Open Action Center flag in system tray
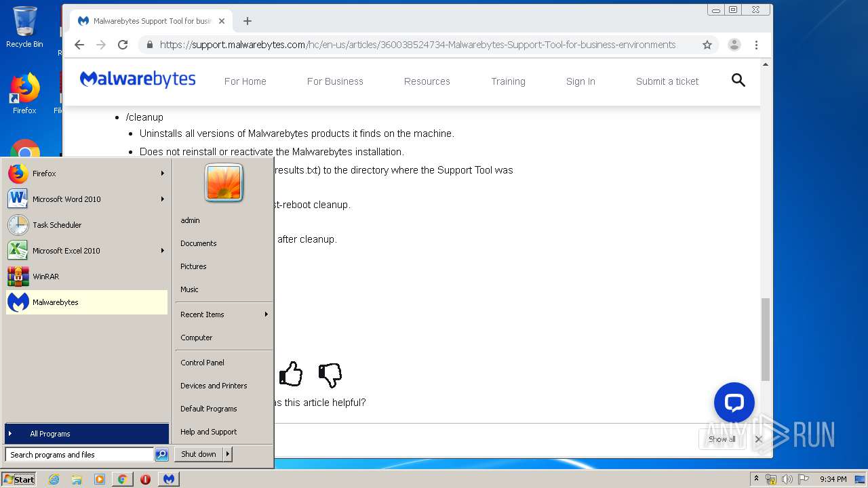Image resolution: width=868 pixels, height=488 pixels. pos(804,479)
